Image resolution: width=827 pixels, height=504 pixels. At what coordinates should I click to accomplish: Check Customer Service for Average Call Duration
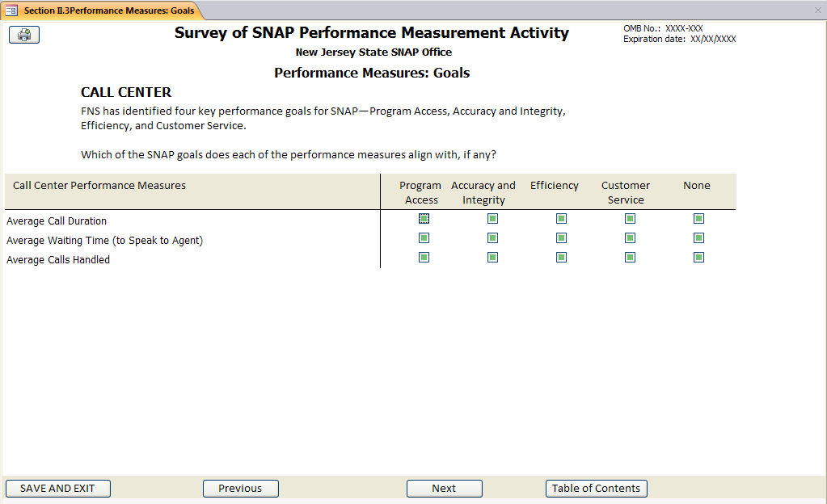(x=630, y=219)
